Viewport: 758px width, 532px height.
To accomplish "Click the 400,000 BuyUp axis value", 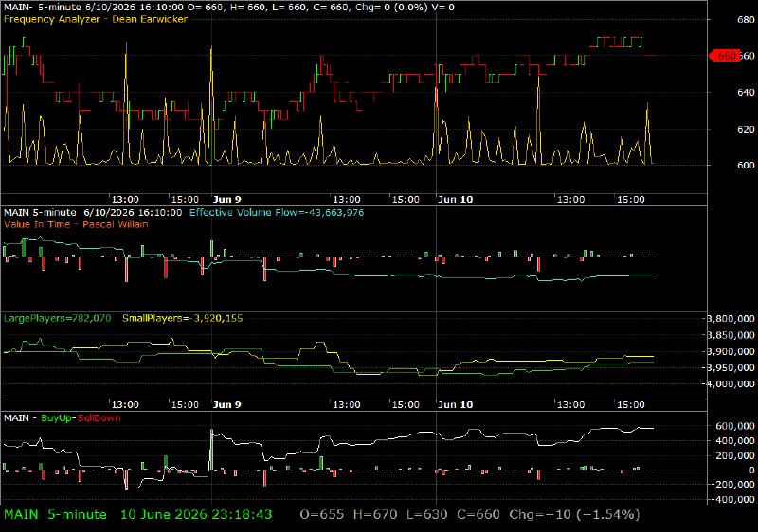I will (x=735, y=441).
